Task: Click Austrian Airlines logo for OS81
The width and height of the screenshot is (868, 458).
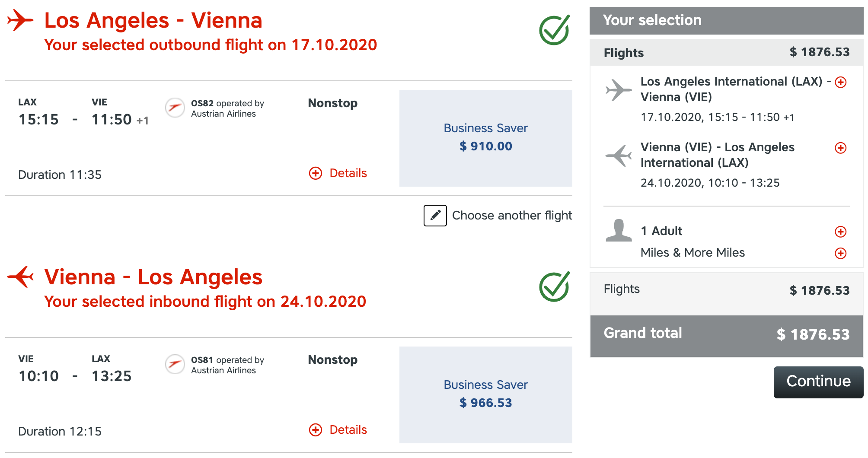Action: (x=175, y=364)
